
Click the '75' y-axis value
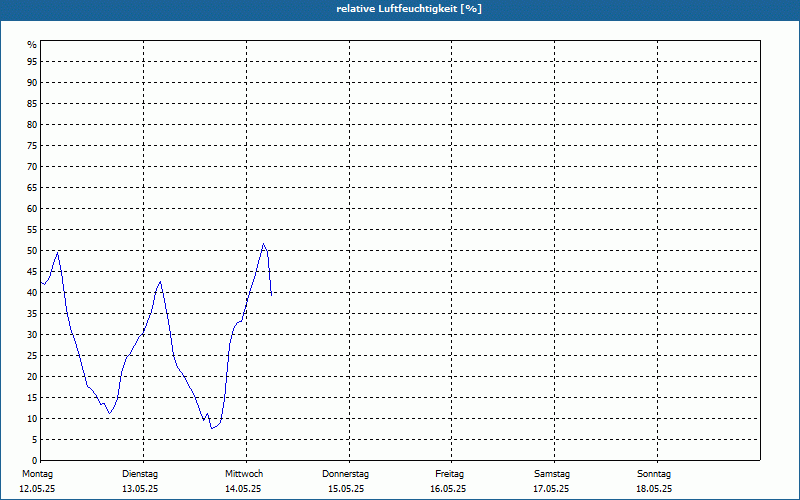pos(32,146)
